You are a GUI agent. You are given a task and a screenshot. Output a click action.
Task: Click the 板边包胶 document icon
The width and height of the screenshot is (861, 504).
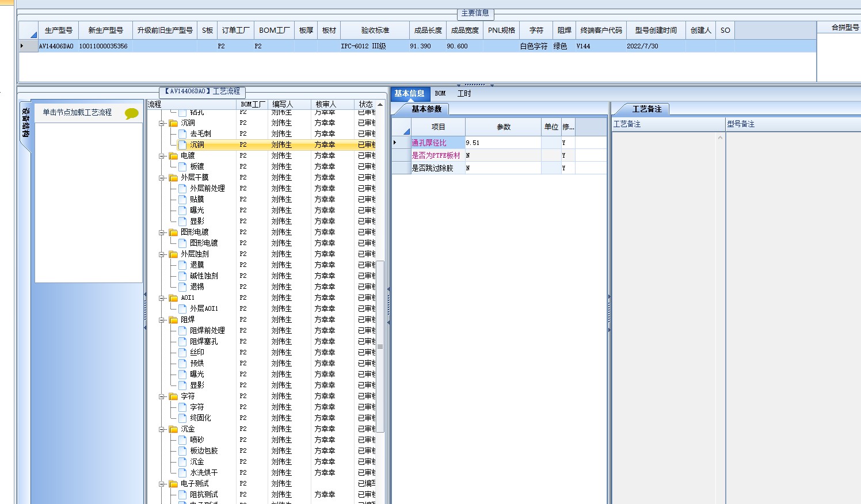pos(182,451)
